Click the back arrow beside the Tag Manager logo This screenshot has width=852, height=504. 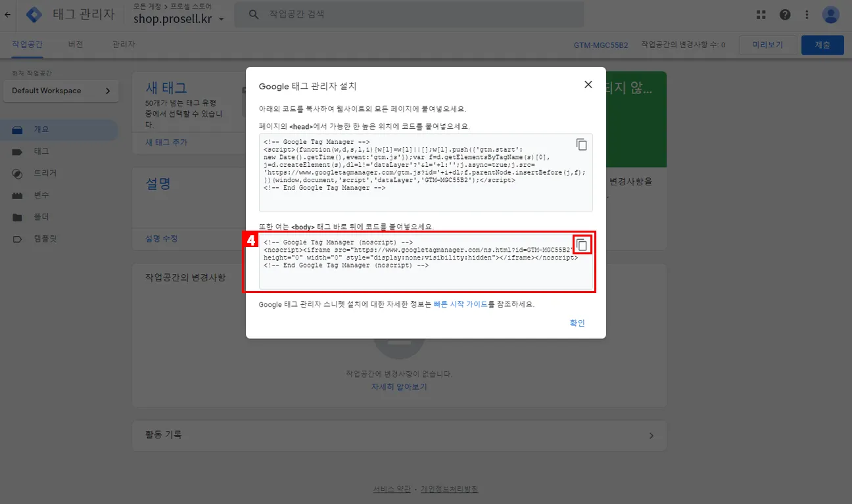(7, 14)
